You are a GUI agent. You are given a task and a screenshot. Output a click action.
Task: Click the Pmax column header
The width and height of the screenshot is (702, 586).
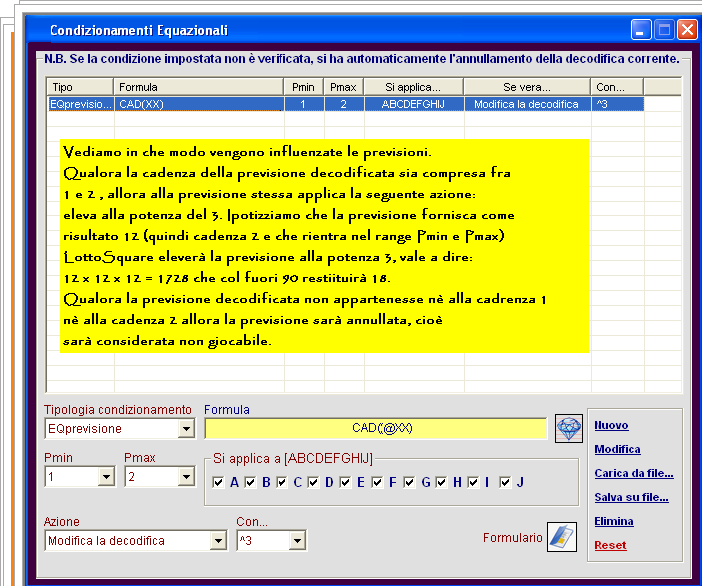coord(343,87)
